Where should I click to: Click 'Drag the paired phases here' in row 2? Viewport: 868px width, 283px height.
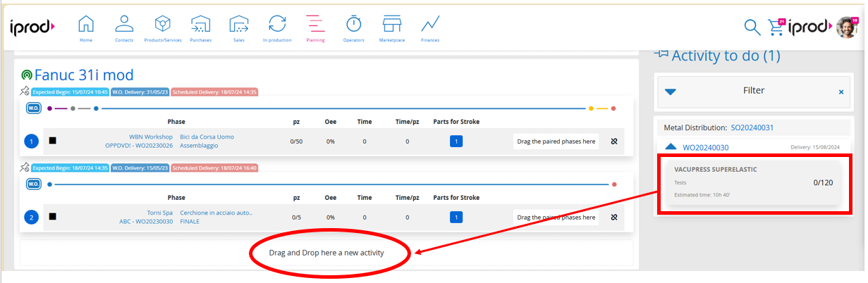(x=556, y=217)
